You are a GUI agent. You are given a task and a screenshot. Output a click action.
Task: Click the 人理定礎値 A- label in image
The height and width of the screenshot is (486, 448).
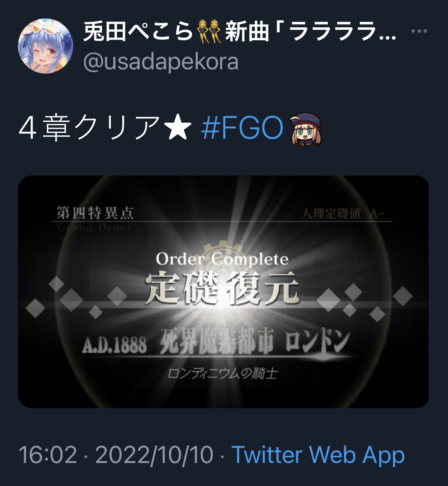click(342, 213)
